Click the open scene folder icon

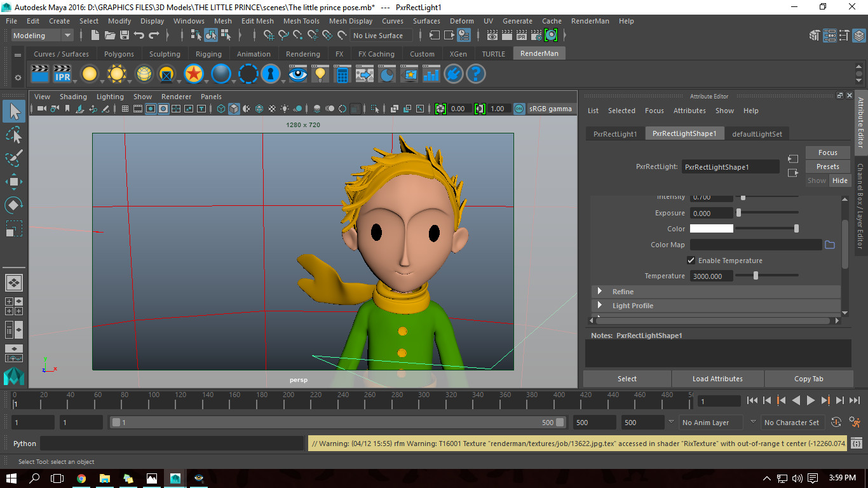click(110, 36)
